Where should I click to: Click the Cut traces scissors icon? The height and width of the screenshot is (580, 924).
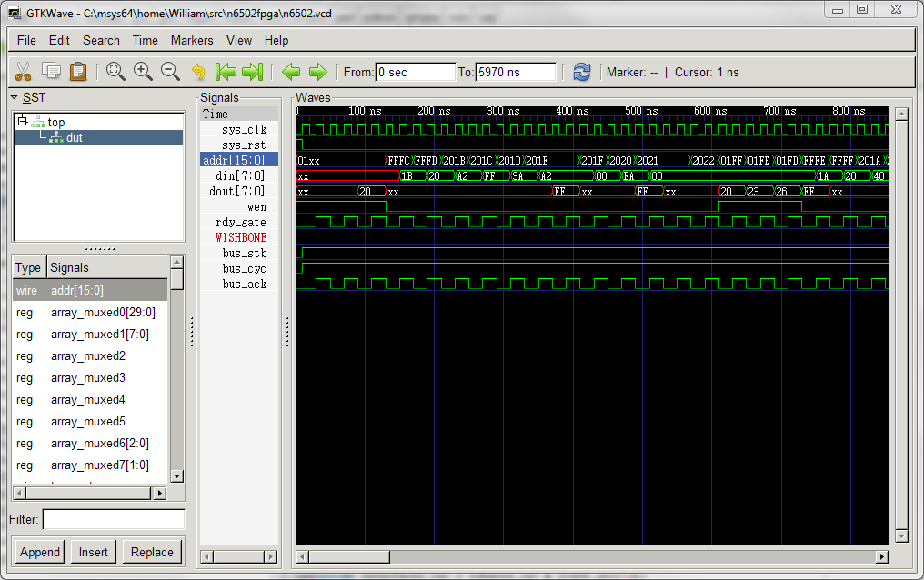coord(24,72)
